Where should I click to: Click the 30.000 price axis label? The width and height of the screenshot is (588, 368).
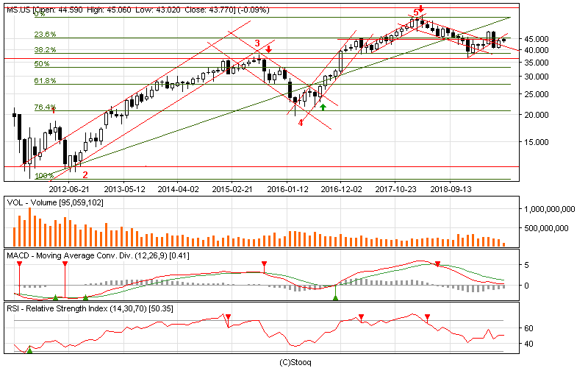pyautogui.click(x=537, y=77)
